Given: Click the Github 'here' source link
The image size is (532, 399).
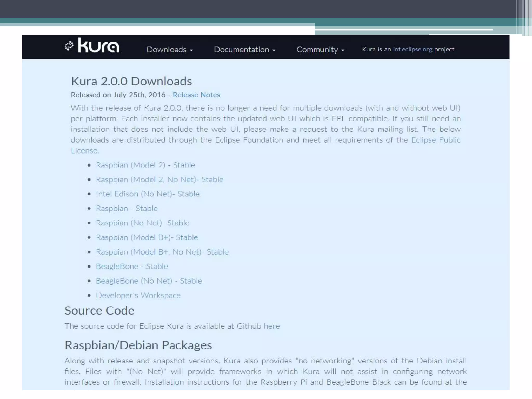Looking at the screenshot, I should pos(272,326).
